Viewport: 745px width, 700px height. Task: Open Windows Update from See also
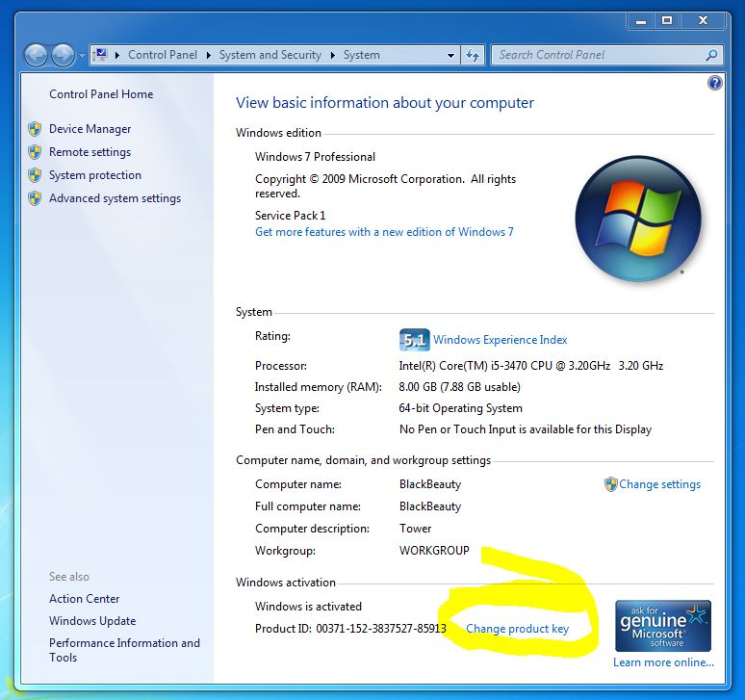(x=92, y=621)
